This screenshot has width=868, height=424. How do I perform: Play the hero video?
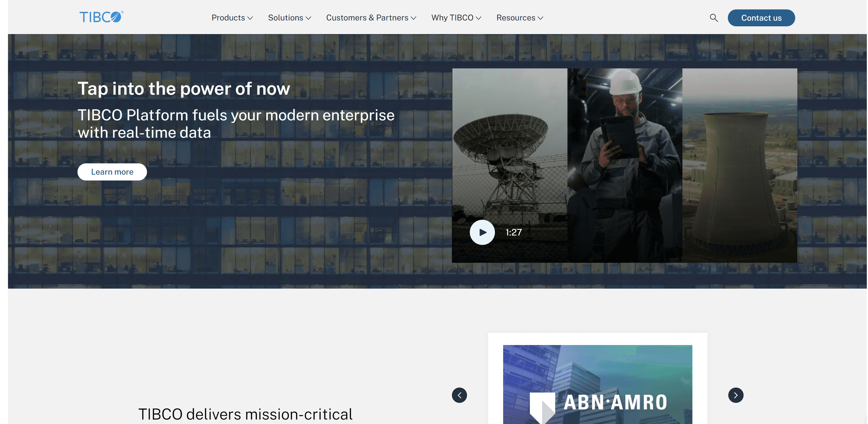pos(482,232)
